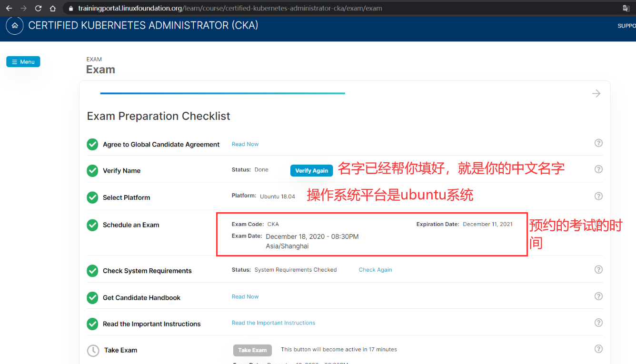This screenshot has height=364, width=636.
Task: Click the System Requirements Checked status text
Action: pyautogui.click(x=296, y=270)
